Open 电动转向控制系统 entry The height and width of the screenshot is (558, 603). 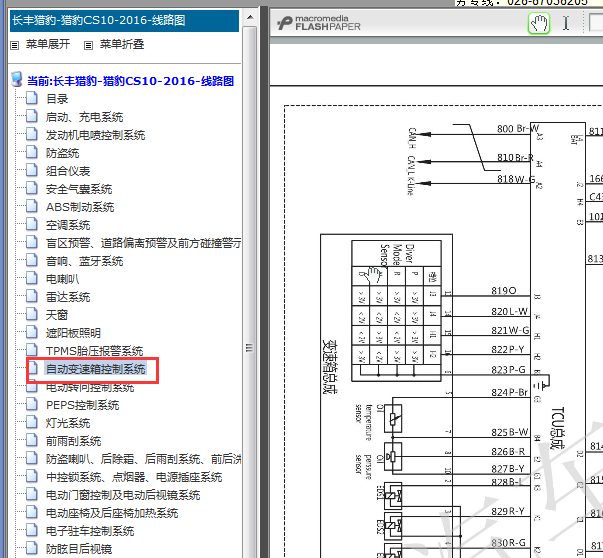pyautogui.click(x=90, y=387)
